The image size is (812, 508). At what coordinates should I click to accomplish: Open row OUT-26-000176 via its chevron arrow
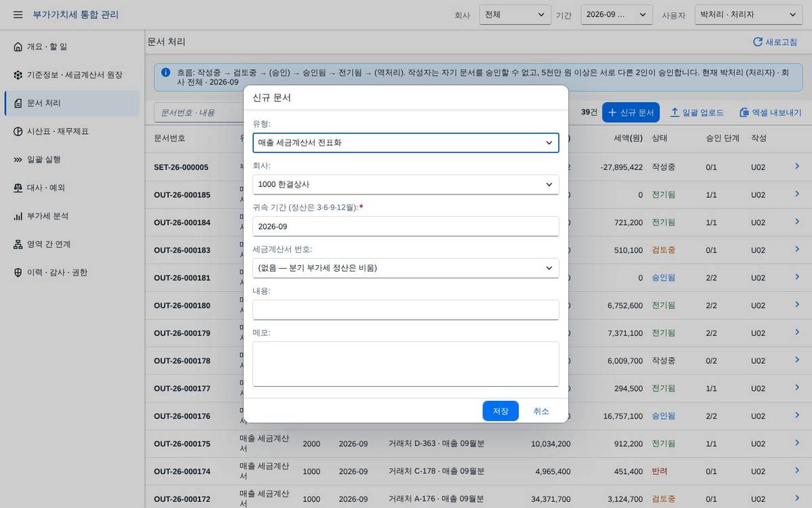(797, 415)
